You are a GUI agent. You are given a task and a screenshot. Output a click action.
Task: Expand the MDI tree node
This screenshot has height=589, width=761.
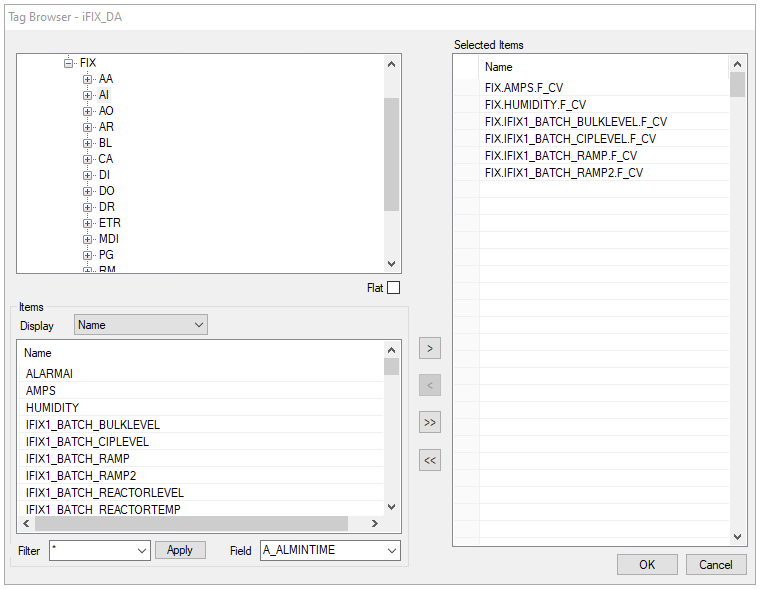(x=87, y=239)
